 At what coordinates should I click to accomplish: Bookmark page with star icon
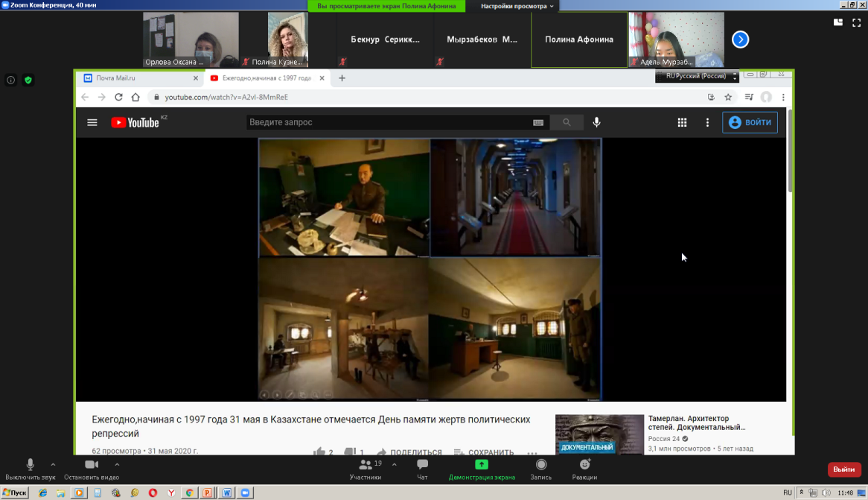point(728,97)
